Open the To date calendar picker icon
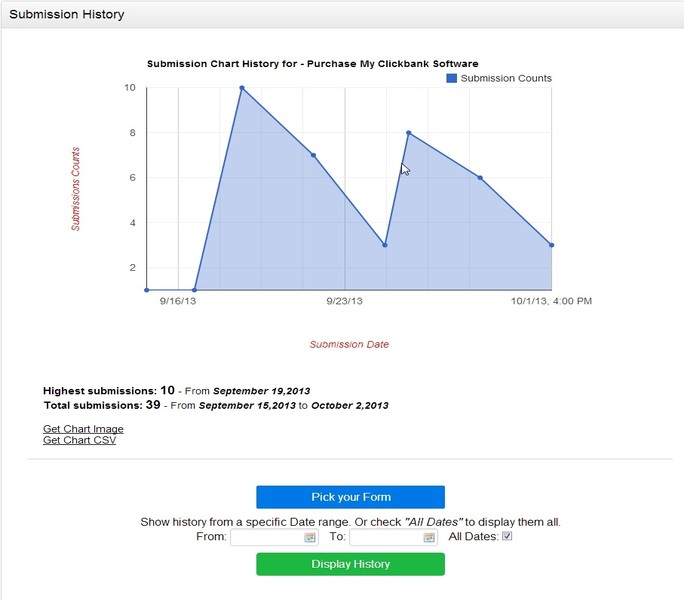Viewport: 684px width, 600px height. tap(429, 538)
